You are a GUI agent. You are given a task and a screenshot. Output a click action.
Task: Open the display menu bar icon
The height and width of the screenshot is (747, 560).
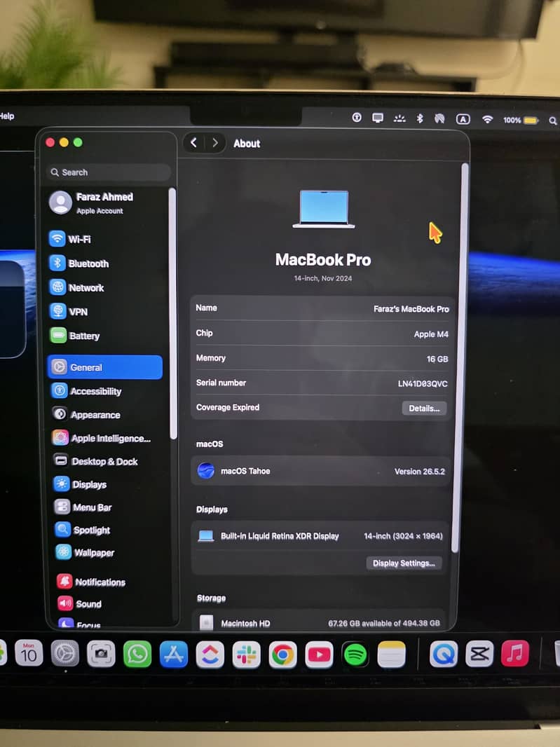point(378,118)
